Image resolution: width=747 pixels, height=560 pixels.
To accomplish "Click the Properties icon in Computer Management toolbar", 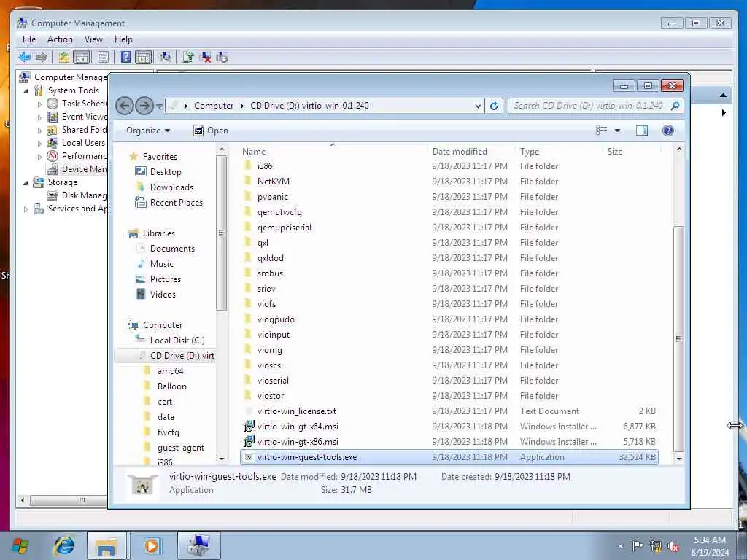I will point(103,58).
